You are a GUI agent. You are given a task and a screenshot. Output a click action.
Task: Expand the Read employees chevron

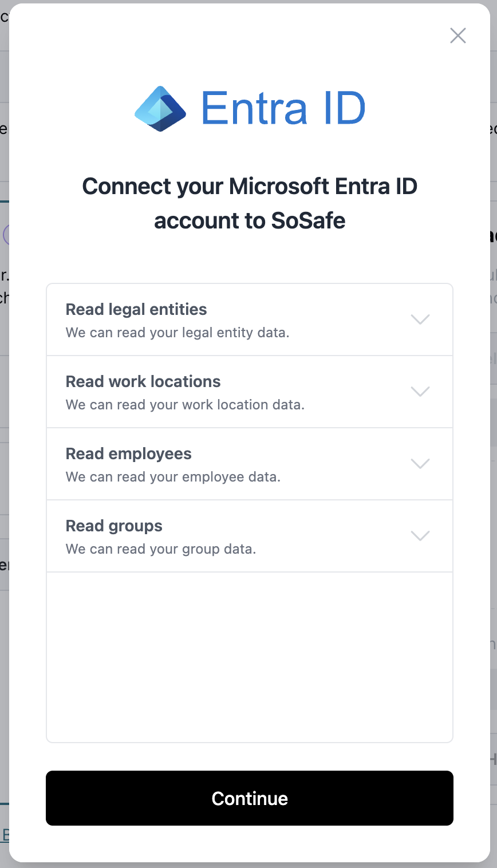(x=420, y=464)
